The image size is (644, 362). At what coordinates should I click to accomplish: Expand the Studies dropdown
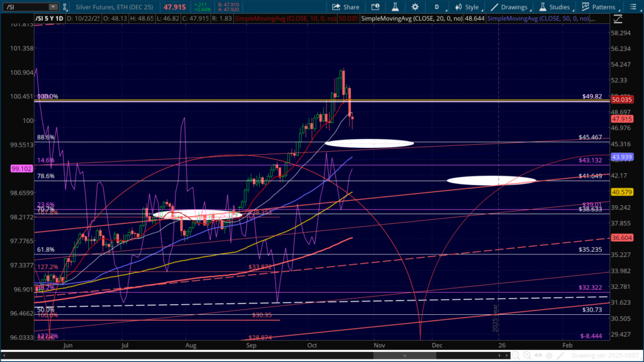pyautogui.click(x=553, y=7)
